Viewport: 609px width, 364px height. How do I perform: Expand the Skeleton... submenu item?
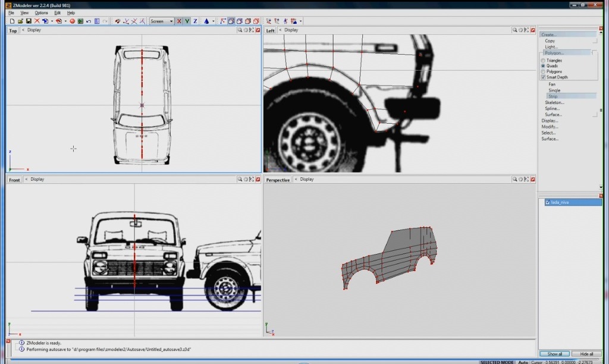tap(554, 102)
